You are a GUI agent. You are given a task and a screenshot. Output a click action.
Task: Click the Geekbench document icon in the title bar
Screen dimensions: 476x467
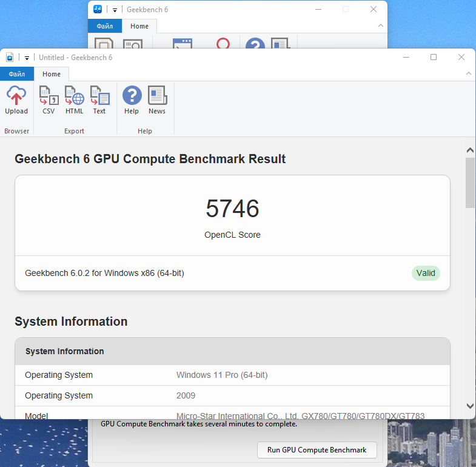pyautogui.click(x=10, y=57)
